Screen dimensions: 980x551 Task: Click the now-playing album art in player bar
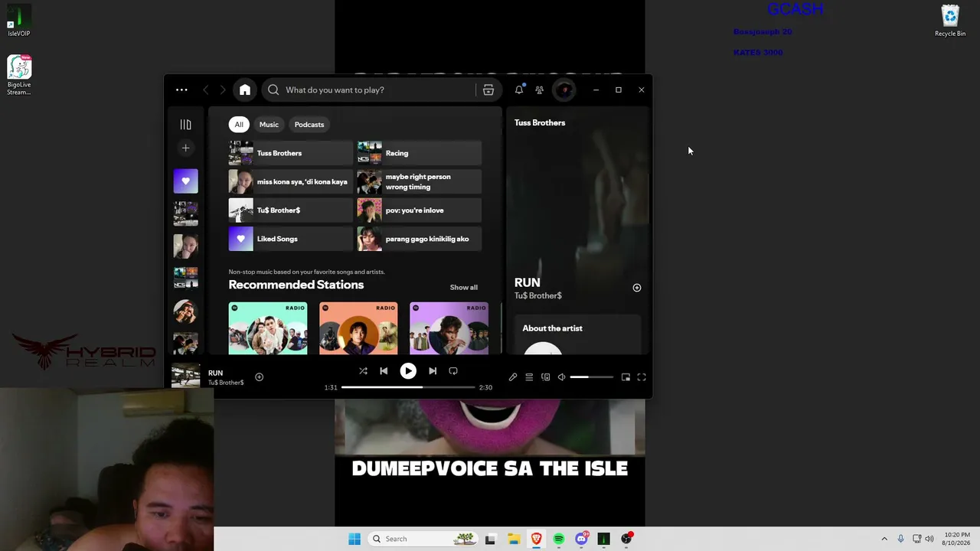[x=185, y=376]
